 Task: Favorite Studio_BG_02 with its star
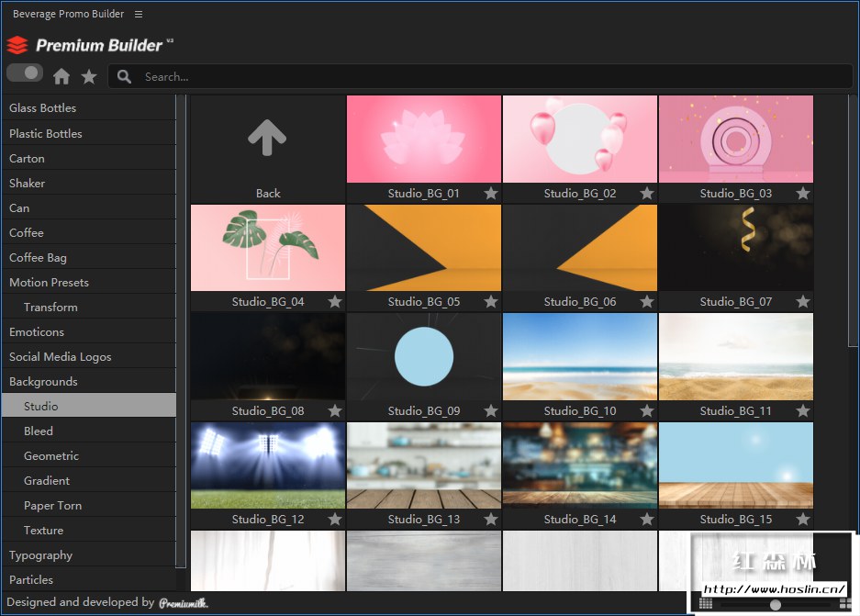647,193
